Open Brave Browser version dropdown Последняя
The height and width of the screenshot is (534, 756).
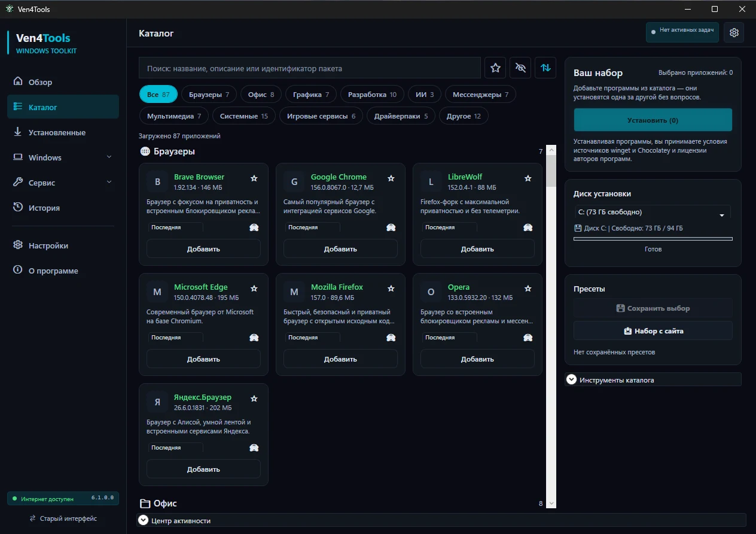click(x=175, y=227)
